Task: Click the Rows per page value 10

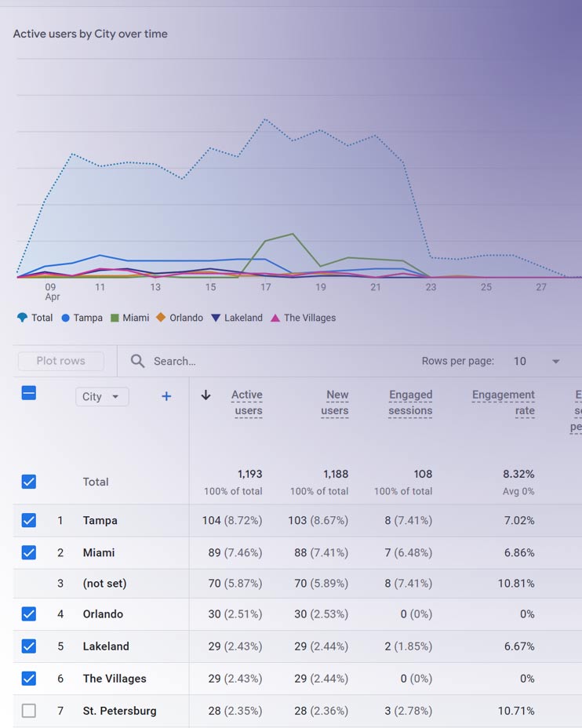Action: tap(520, 361)
